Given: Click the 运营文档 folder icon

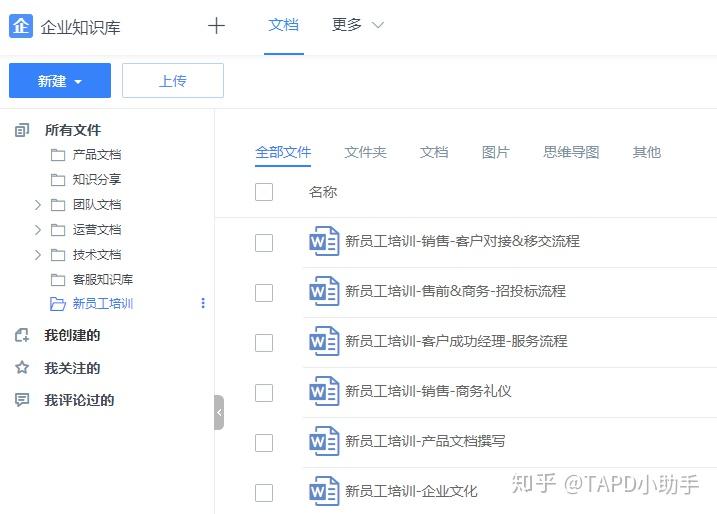Looking at the screenshot, I should [x=58, y=230].
